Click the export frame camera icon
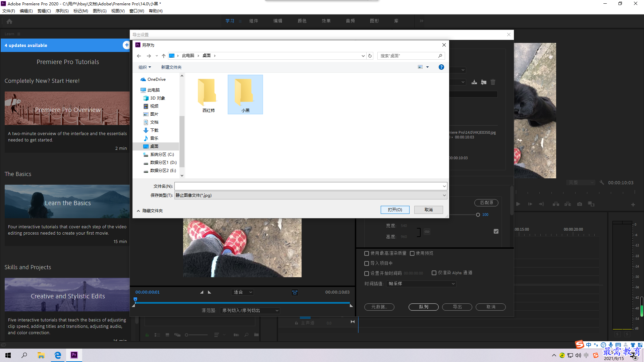 coord(580,204)
